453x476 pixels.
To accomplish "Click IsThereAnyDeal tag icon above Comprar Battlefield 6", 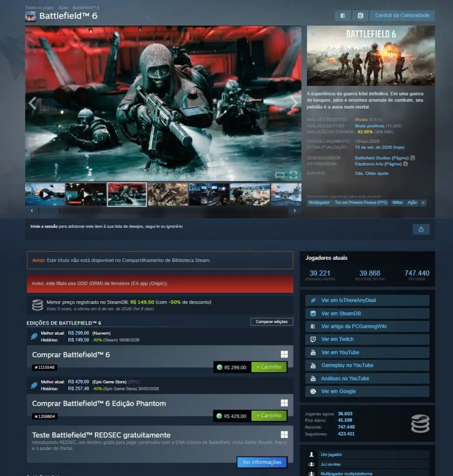I will click(x=34, y=337).
